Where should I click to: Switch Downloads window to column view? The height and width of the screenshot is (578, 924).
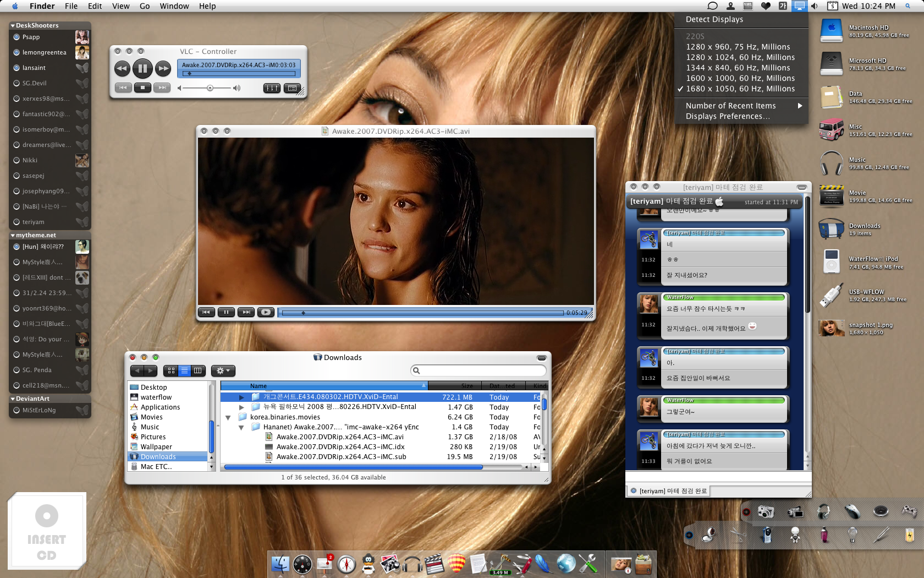coord(198,370)
